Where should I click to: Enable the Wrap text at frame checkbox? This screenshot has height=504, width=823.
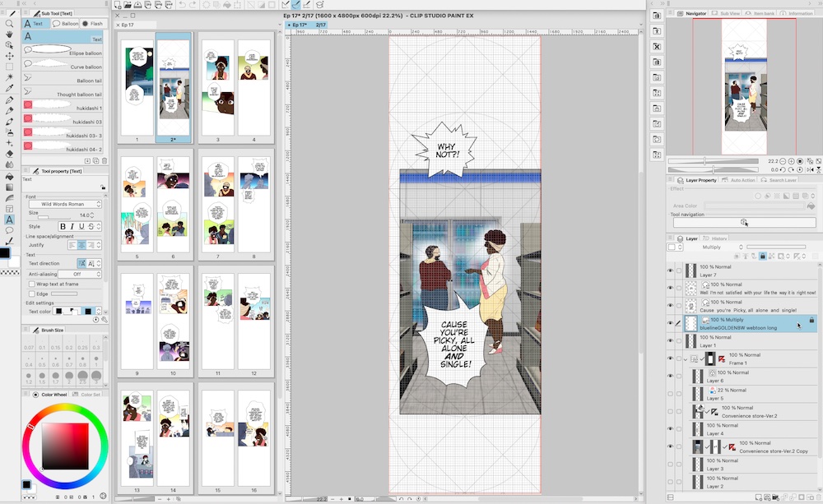click(30, 282)
